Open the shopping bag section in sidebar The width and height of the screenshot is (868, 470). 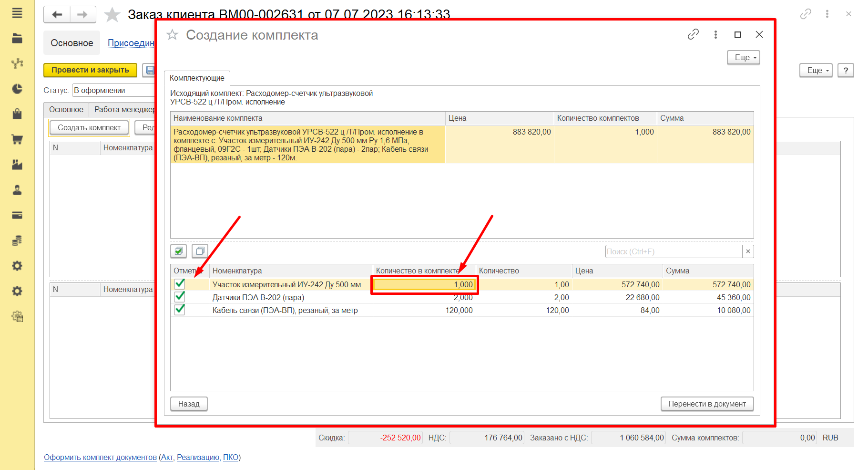17,114
